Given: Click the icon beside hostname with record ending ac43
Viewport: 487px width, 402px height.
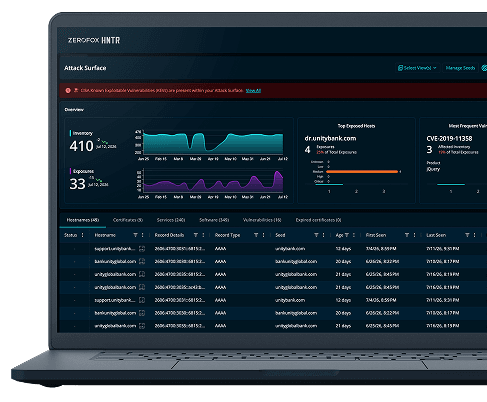Looking at the screenshot, I should tap(142, 287).
